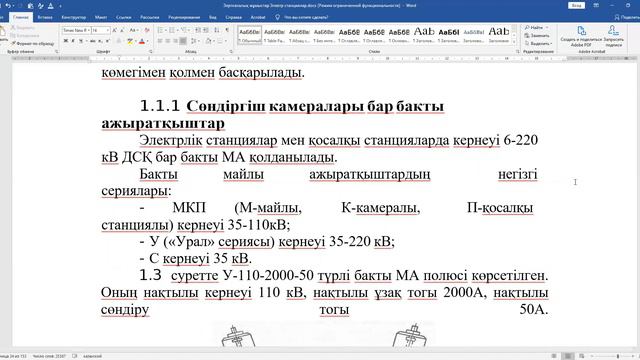Viewport: 640px width, 360px height.
Task: Click the казахский language indicator
Action: coord(92,356)
